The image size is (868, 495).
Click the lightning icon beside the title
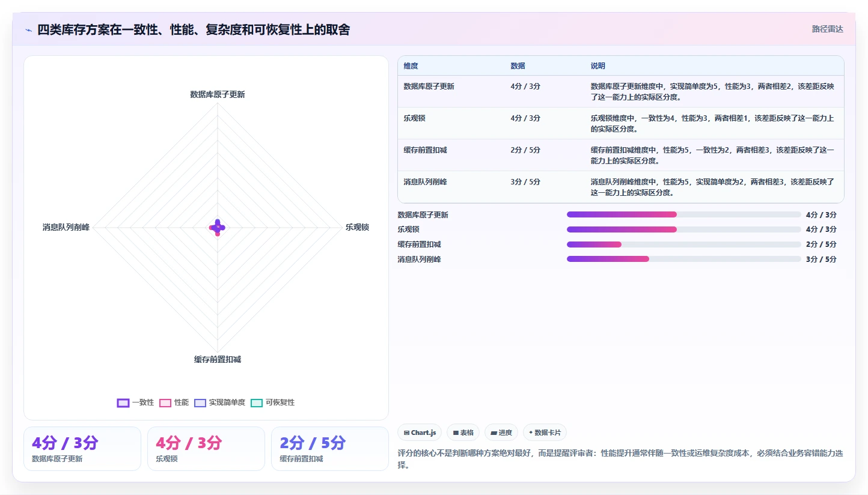point(29,30)
